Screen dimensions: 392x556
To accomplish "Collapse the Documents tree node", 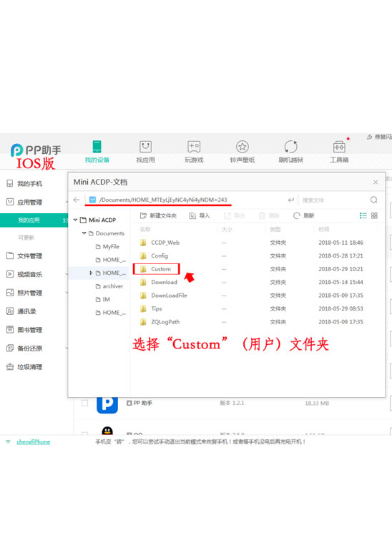I will pyautogui.click(x=84, y=233).
